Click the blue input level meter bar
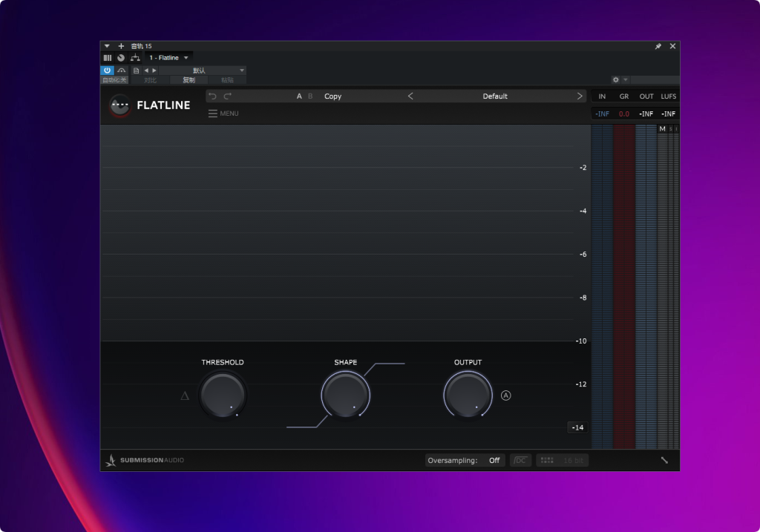The width and height of the screenshot is (760, 532). [x=602, y=287]
